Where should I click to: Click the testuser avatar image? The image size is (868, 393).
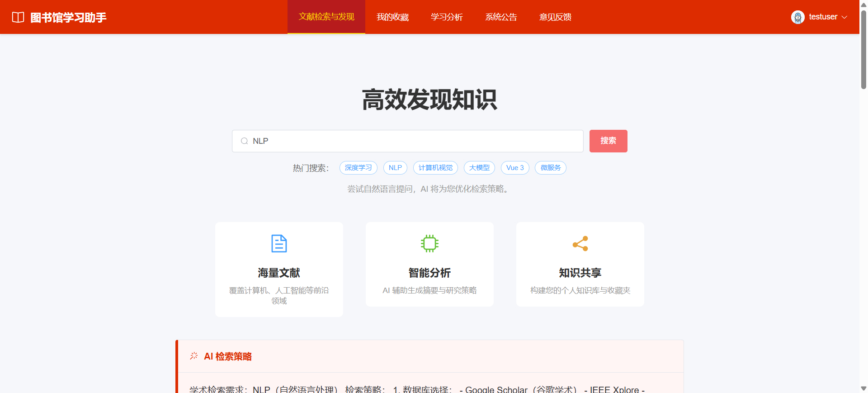(798, 17)
